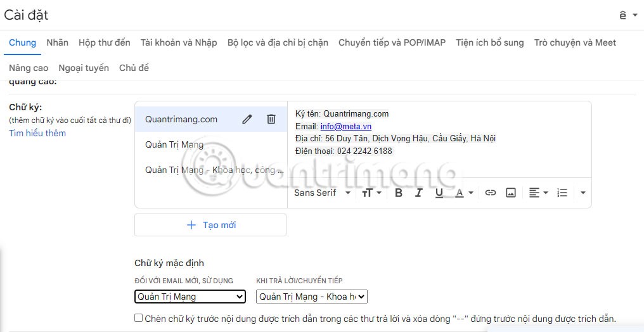Screen dimensions: 644x332
Task: Apply numbered list to signature text
Action: [562, 193]
